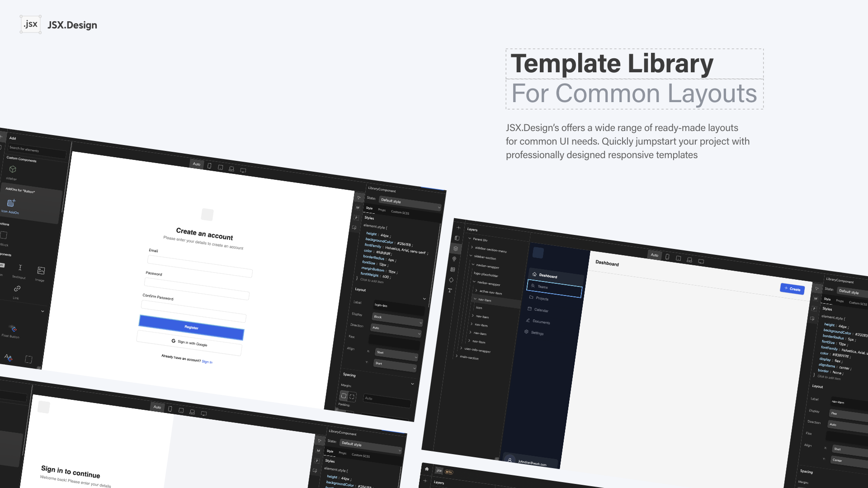The height and width of the screenshot is (488, 868).
Task: Click home icon in bottom-right editor window
Action: 426,469
